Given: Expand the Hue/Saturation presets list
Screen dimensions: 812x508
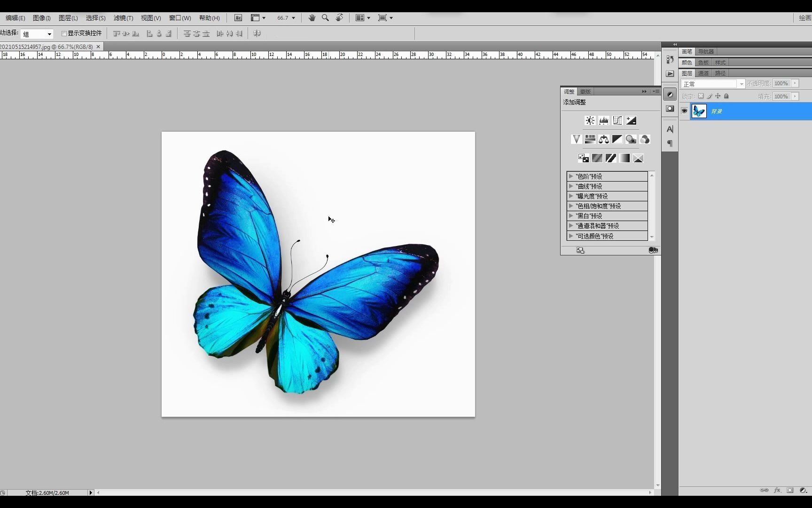Looking at the screenshot, I should (571, 206).
